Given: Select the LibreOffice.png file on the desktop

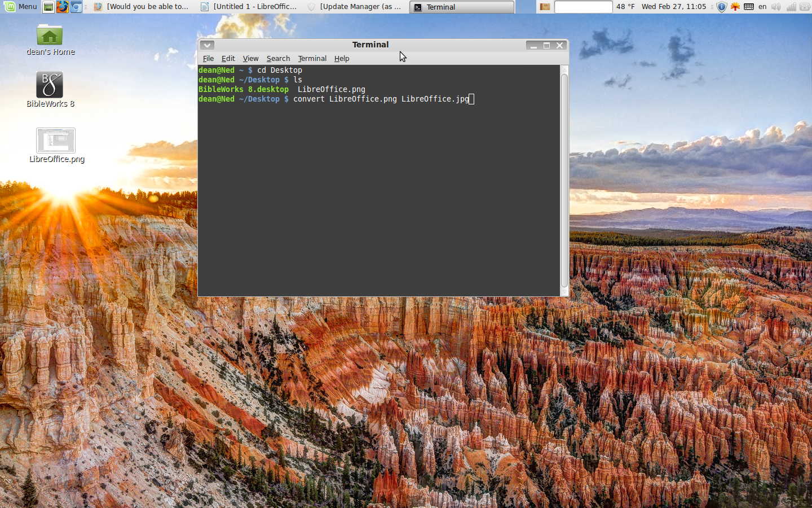Looking at the screenshot, I should coord(56,141).
